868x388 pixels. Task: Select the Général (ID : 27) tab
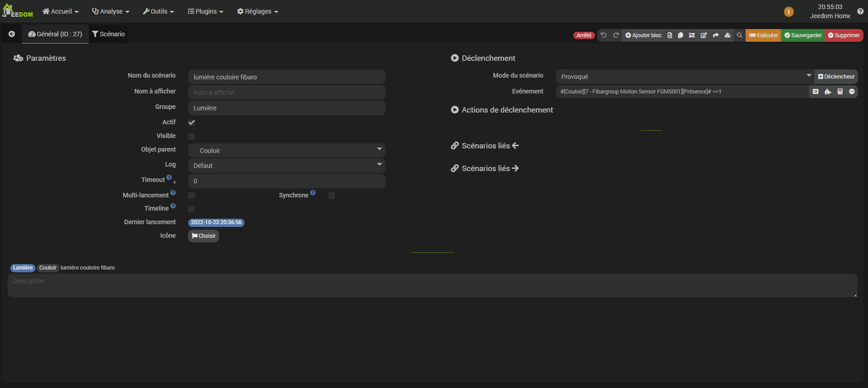[x=55, y=34]
